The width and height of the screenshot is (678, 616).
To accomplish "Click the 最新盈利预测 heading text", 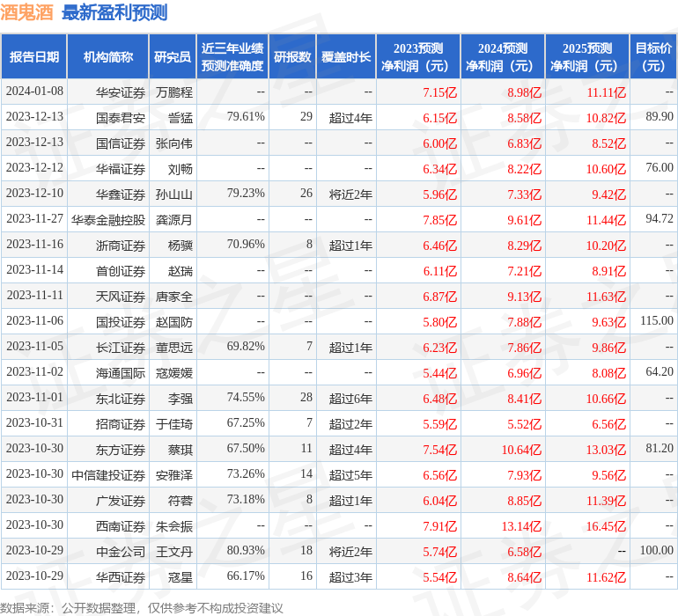I will pyautogui.click(x=114, y=12).
